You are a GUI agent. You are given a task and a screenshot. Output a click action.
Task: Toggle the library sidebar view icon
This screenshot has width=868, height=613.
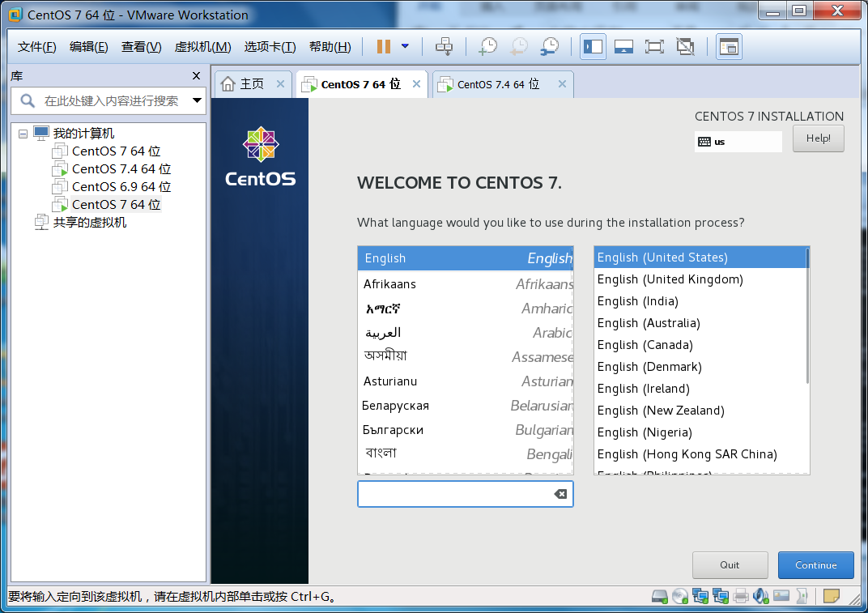pyautogui.click(x=593, y=46)
